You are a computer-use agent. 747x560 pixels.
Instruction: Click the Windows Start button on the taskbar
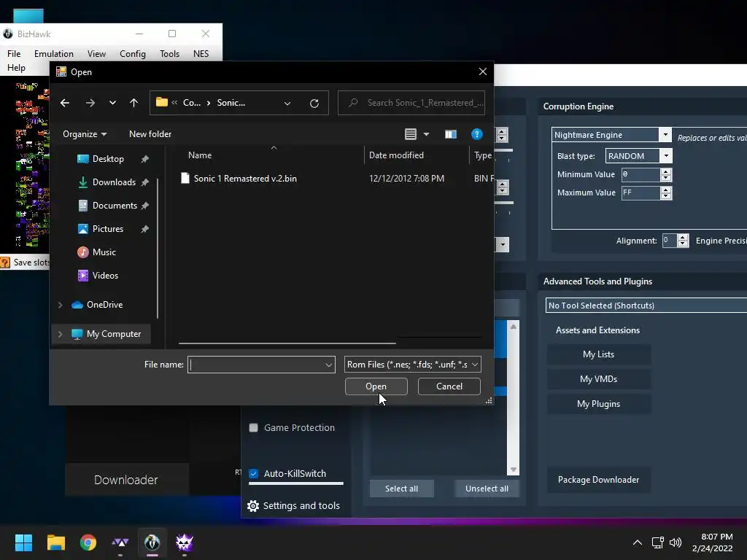point(23,542)
